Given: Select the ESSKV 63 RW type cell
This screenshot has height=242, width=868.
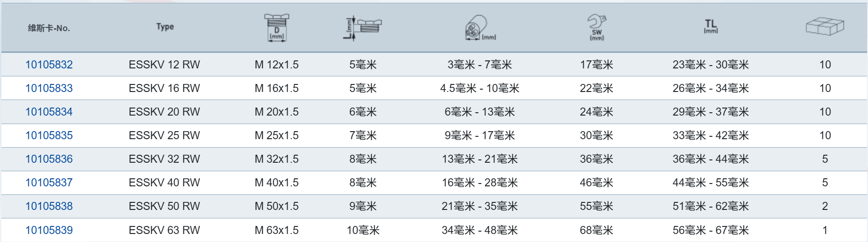Looking at the screenshot, I should coord(164,230).
